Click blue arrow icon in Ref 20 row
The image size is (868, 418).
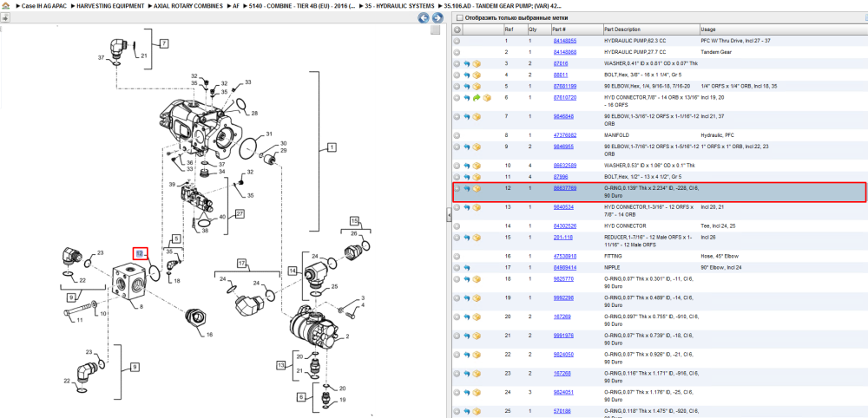click(467, 317)
